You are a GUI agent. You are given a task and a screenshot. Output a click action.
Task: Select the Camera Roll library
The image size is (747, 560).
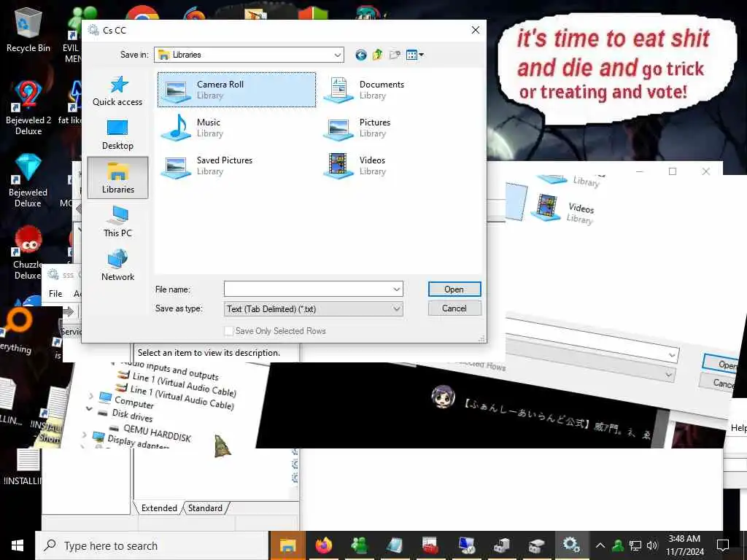tap(236, 90)
